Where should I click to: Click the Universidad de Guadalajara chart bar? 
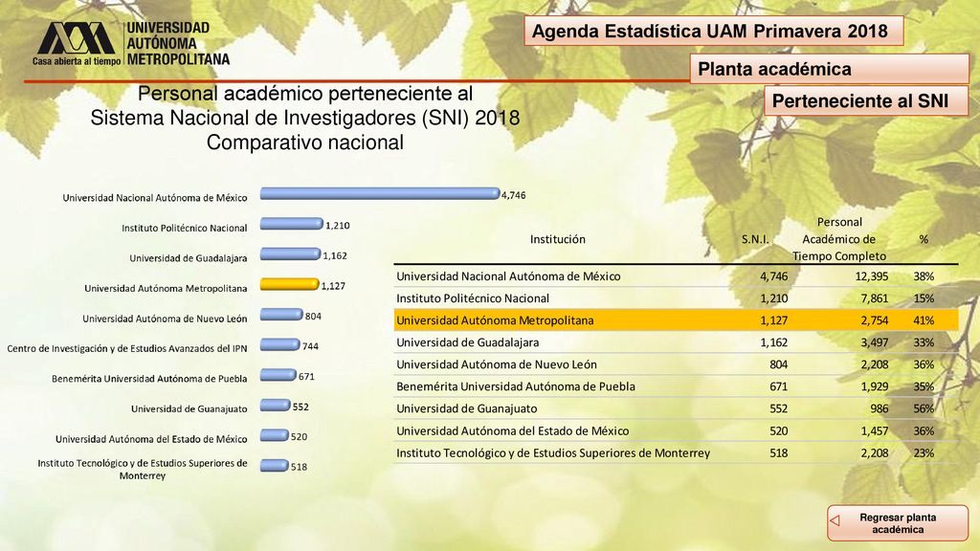click(290, 253)
